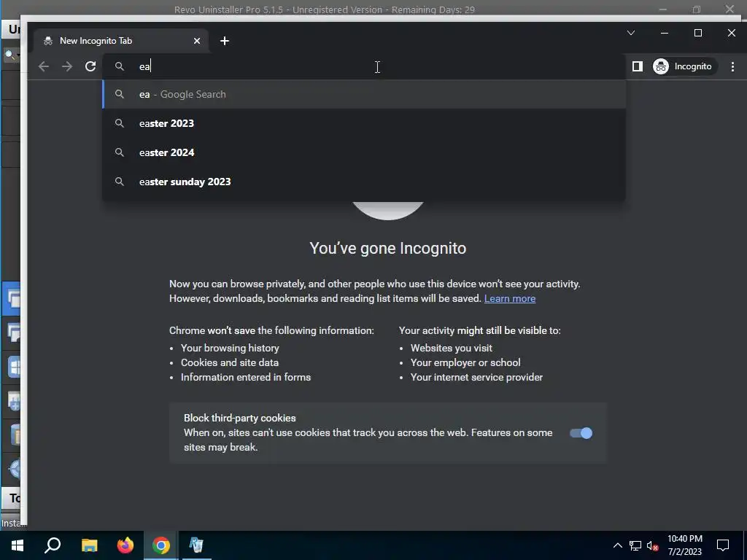The width and height of the screenshot is (747, 560).
Task: Switch to Revo Uninstaller on the taskbar
Action: tap(196, 545)
